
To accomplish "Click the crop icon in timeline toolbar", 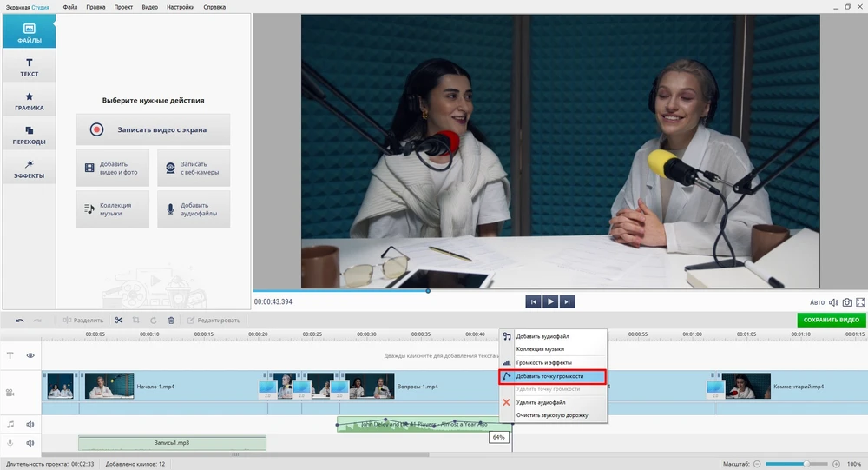I will (136, 320).
